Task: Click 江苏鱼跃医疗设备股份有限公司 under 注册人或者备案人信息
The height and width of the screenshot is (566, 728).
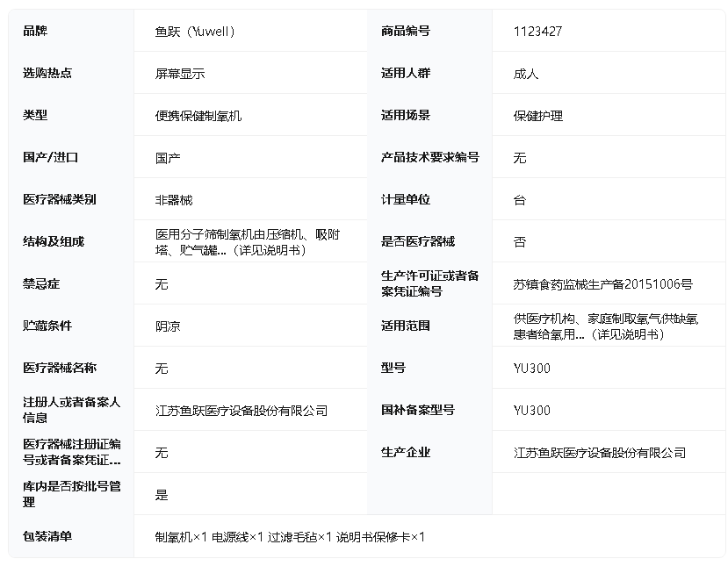Action: (241, 411)
